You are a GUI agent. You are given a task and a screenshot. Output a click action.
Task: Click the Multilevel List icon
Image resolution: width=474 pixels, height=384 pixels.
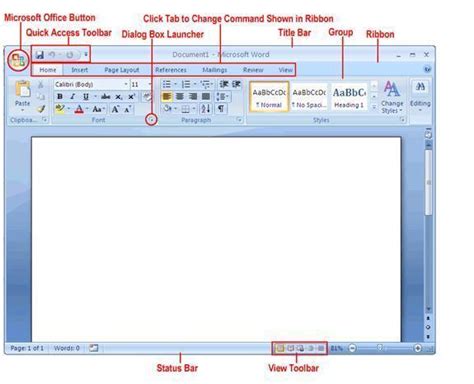point(205,84)
